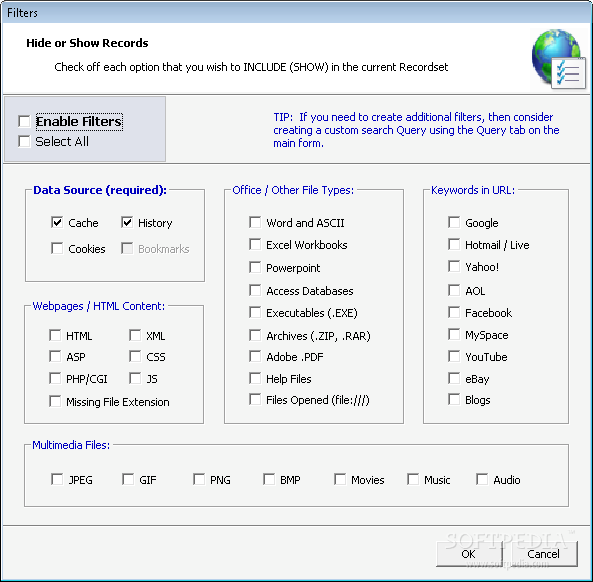Viewport: 593px width, 582px height.
Task: Enable the CSS filter checkbox
Action: tap(135, 356)
